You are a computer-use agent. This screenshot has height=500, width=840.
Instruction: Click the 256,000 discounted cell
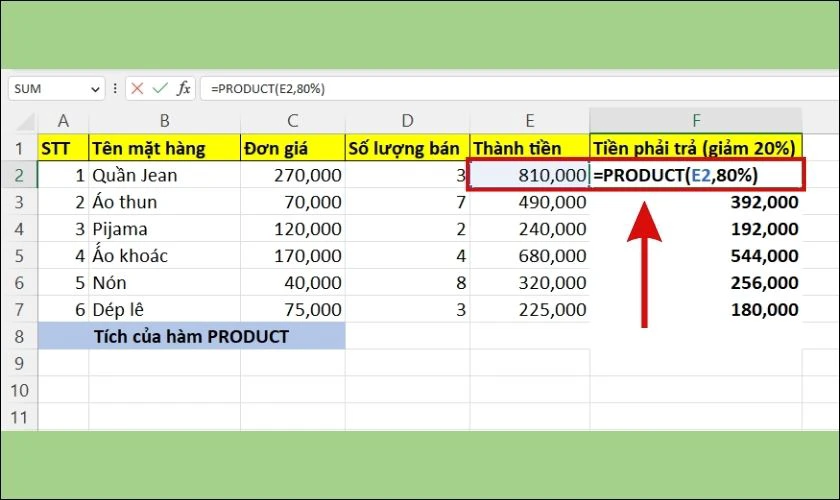tap(696, 282)
